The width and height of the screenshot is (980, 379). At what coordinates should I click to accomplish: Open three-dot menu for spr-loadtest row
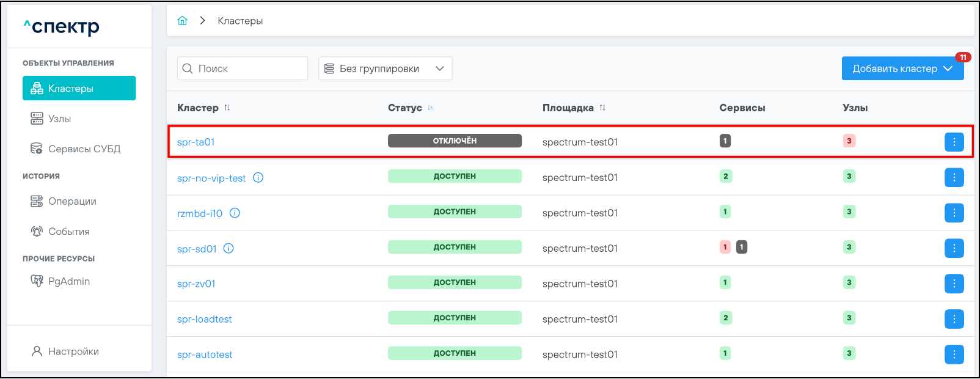pos(954,319)
